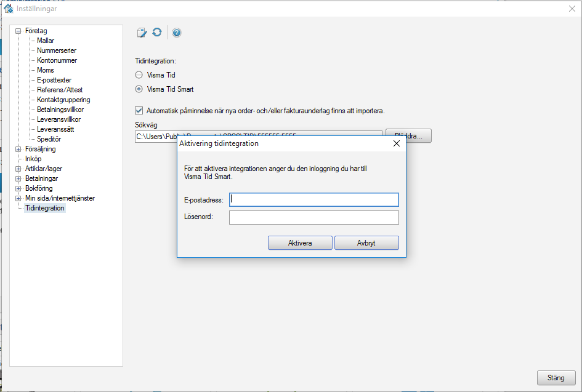Click the edit document toolbar icon
Image resolution: width=582 pixels, height=392 pixels.
click(x=142, y=33)
